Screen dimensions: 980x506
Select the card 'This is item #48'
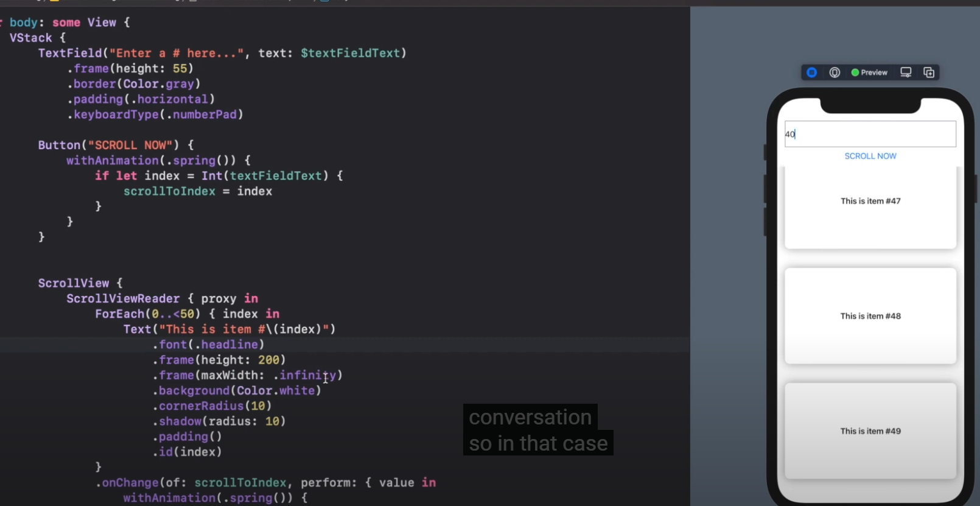point(870,316)
